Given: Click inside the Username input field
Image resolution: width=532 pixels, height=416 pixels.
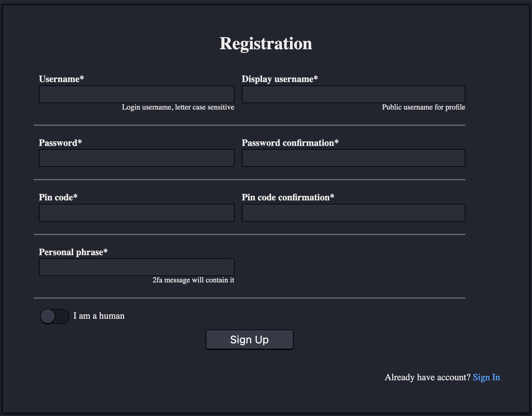Looking at the screenshot, I should pos(136,94).
